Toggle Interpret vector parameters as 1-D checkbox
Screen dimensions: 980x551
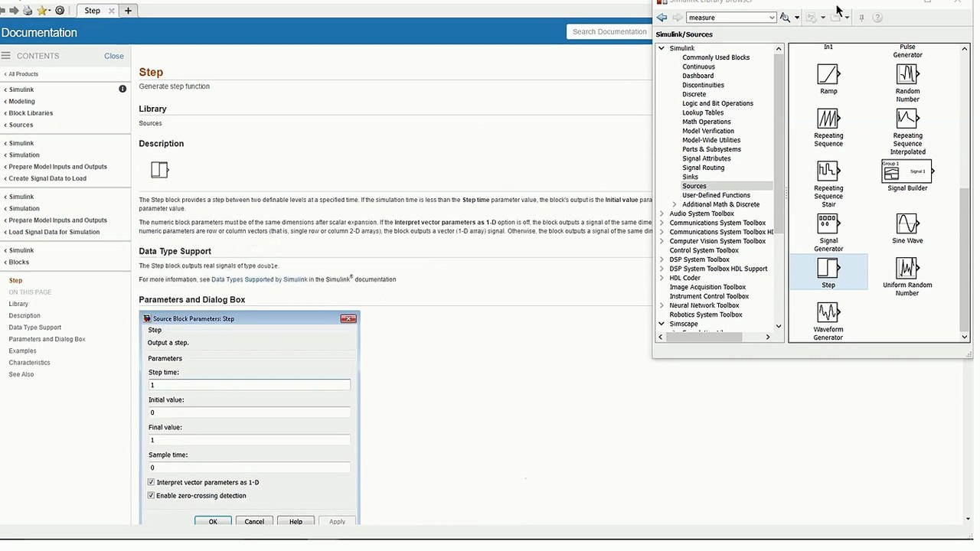click(151, 483)
